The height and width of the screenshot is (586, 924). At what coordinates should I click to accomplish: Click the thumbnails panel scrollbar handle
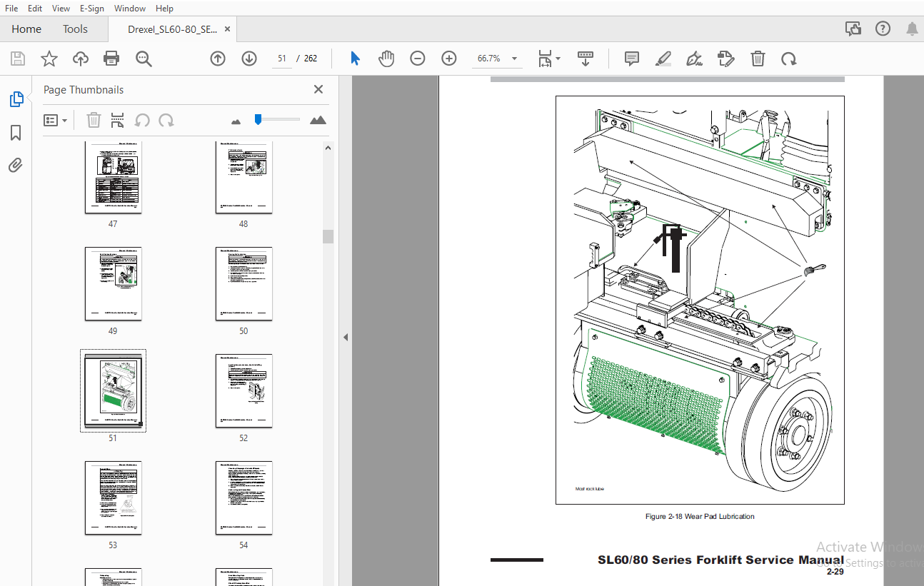pos(328,236)
